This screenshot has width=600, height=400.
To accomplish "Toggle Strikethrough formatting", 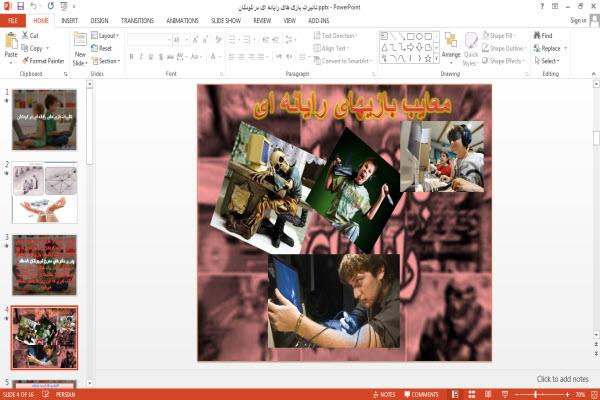I will [170, 57].
